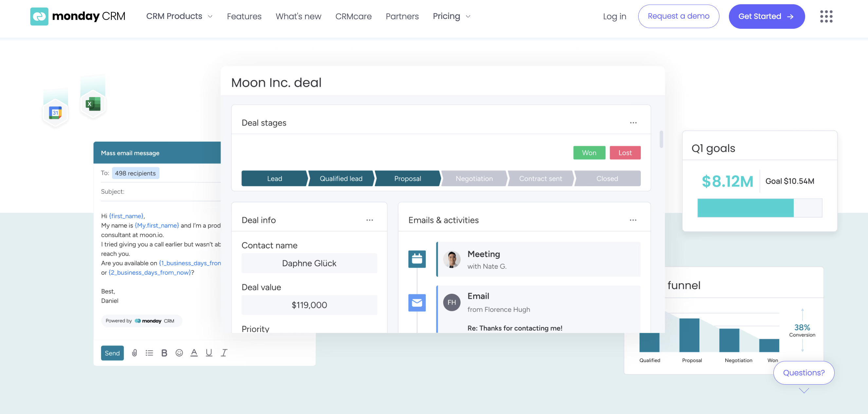Open the Email from Florence Hugh card
Image resolution: width=868 pixels, height=414 pixels.
tap(538, 309)
